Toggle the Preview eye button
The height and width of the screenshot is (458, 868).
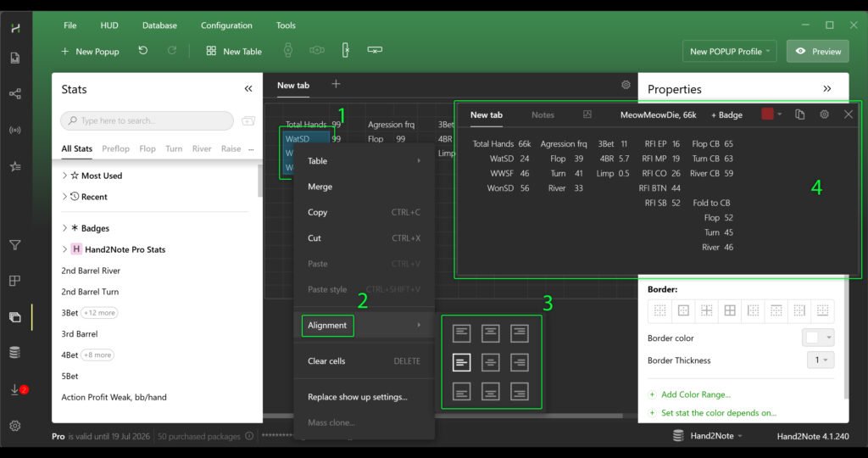coord(817,51)
